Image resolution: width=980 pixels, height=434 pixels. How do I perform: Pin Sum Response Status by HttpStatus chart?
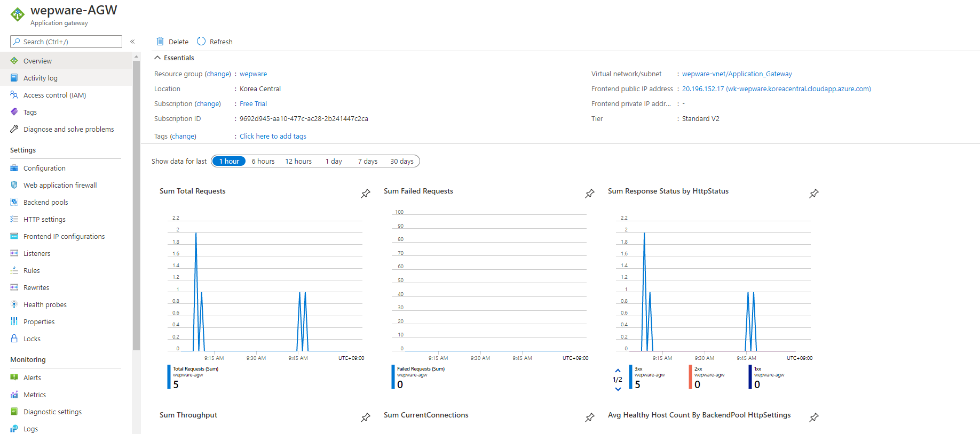(x=814, y=194)
